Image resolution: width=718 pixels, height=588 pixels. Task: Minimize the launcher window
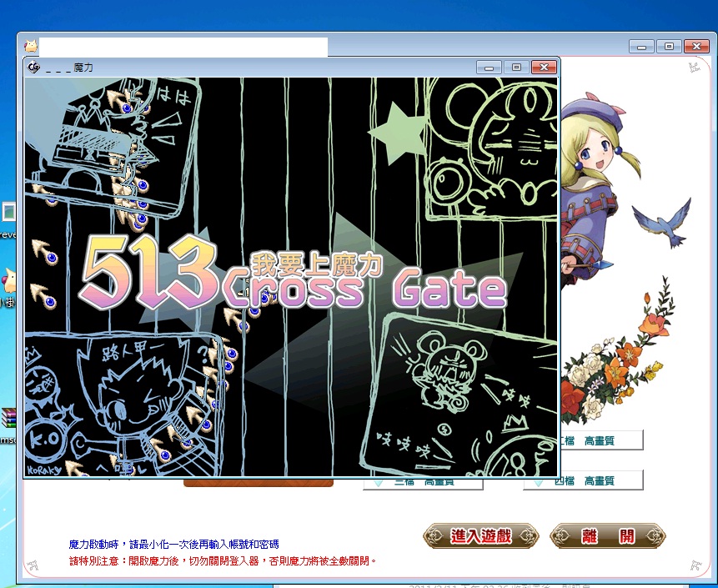[640, 46]
